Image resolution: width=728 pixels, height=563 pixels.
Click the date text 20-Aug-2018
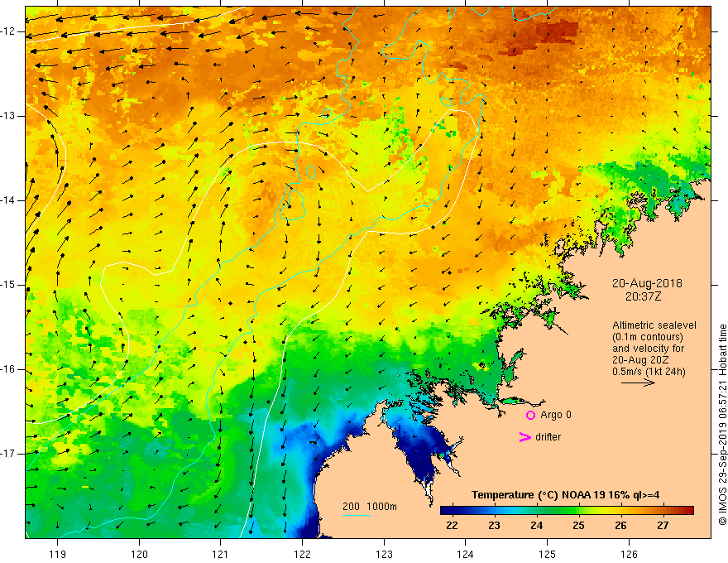tap(647, 283)
